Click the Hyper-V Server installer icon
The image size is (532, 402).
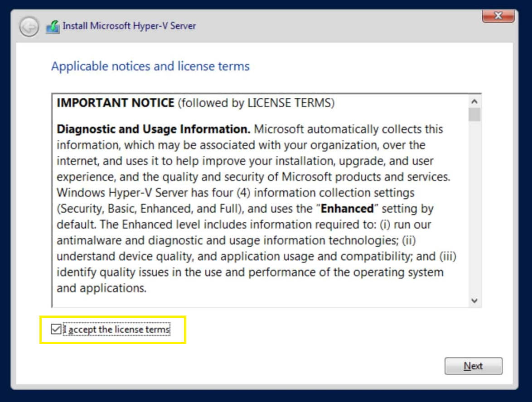click(x=53, y=27)
